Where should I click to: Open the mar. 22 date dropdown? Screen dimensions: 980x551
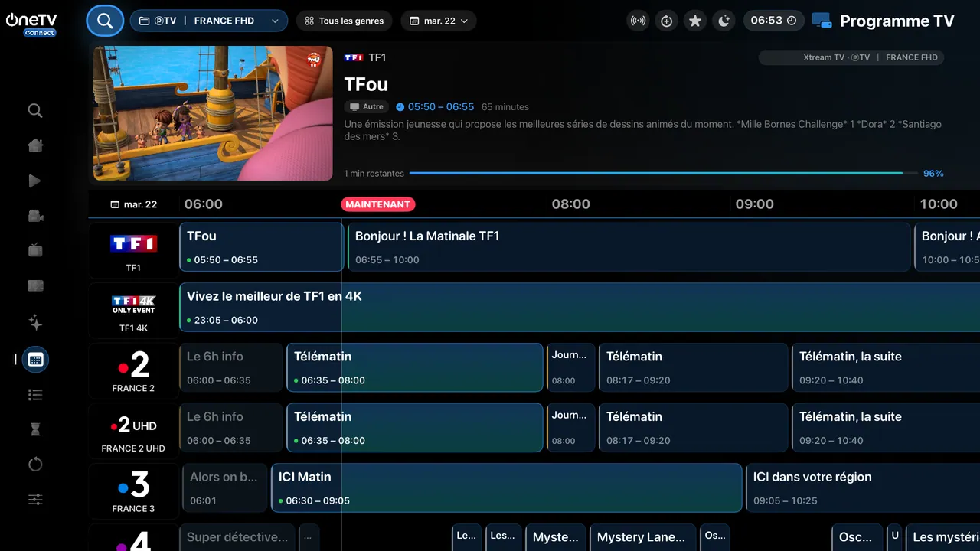[439, 21]
